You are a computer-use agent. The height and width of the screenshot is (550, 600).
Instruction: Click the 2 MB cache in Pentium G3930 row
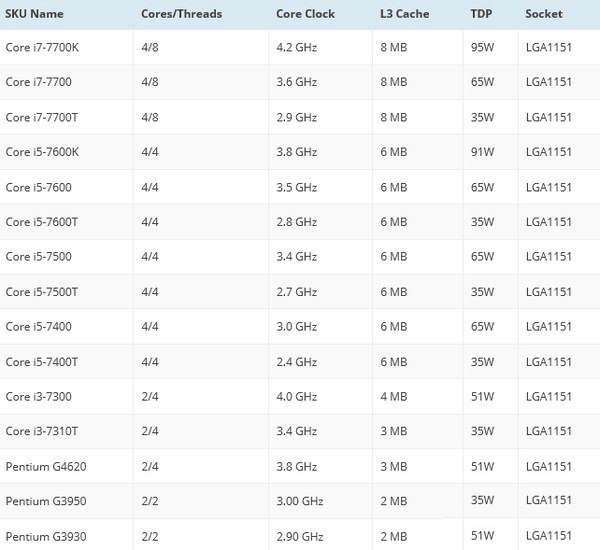coord(394,537)
